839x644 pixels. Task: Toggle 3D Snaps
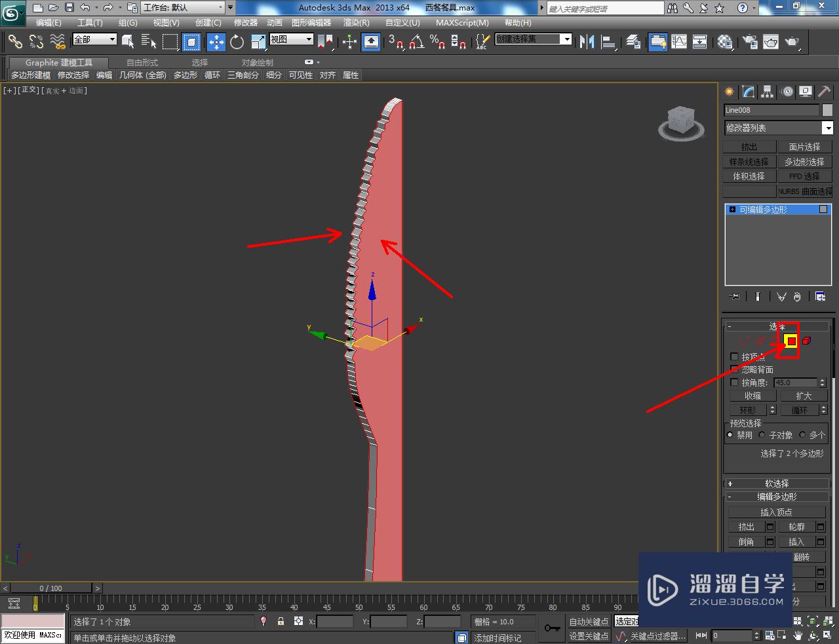coord(396,42)
